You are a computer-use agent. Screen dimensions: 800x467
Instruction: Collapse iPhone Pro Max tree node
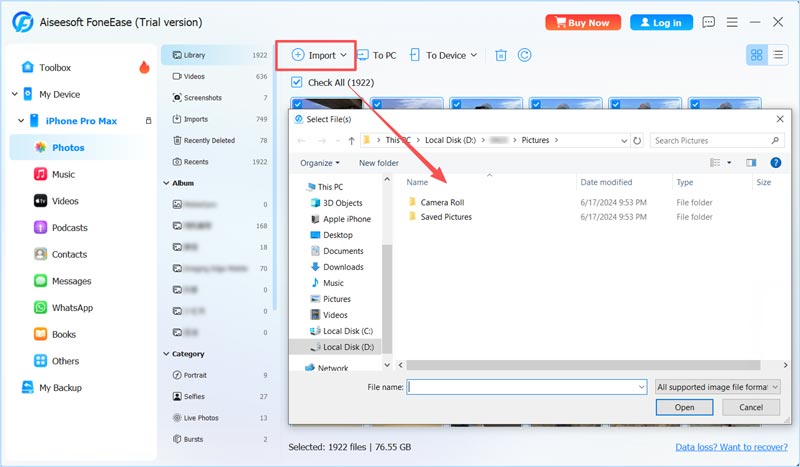tap(21, 121)
